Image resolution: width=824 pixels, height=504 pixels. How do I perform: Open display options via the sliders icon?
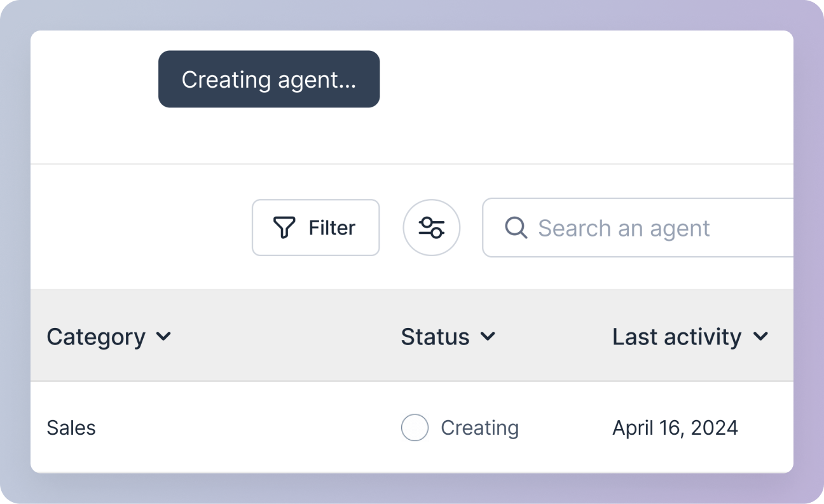point(432,228)
